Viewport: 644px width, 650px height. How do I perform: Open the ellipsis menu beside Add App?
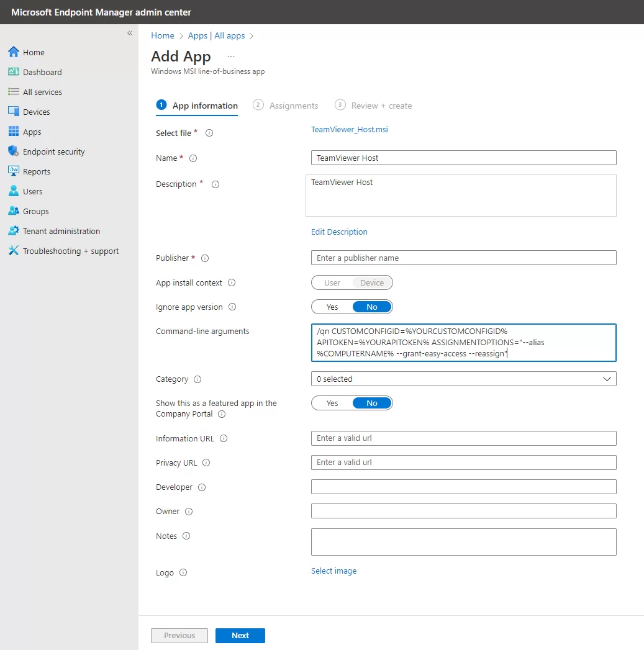click(231, 56)
